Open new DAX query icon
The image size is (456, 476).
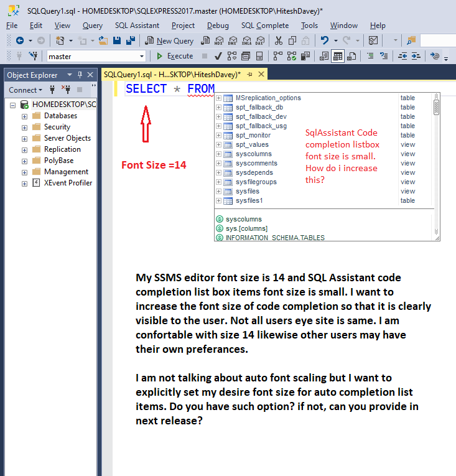pyautogui.click(x=260, y=40)
